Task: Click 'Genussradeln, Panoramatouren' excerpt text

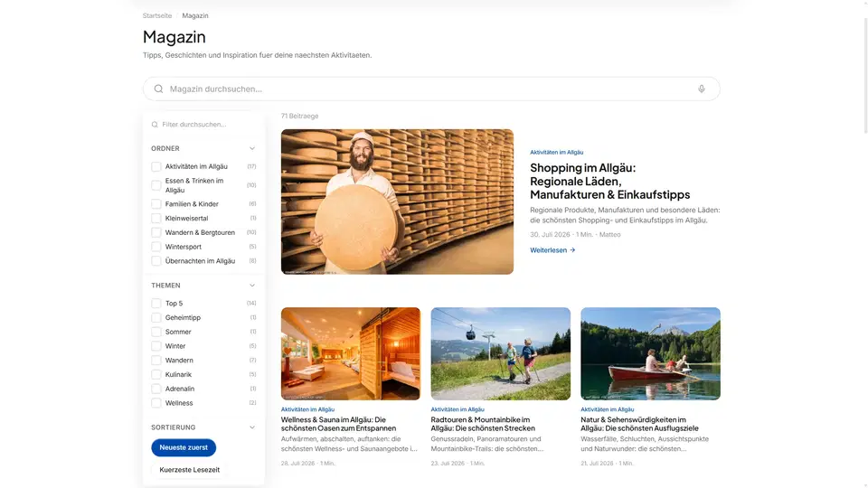Action: (487, 444)
